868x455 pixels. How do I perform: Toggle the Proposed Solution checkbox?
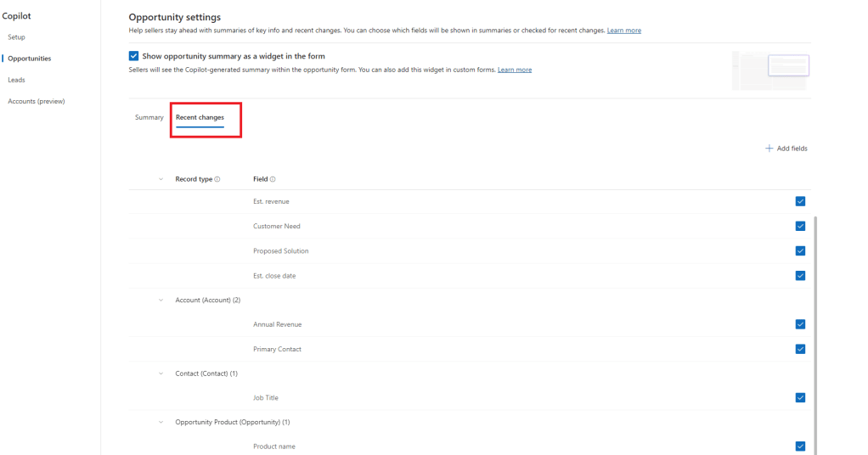pyautogui.click(x=800, y=250)
